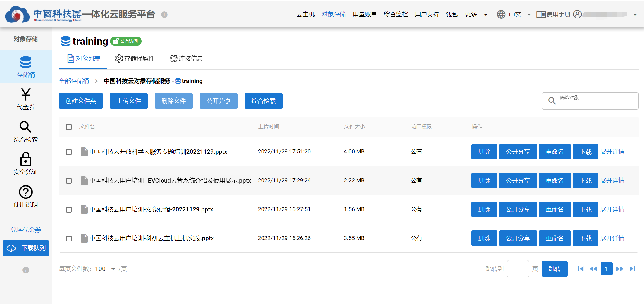Click the 综合检索 toolbar button
644x304 pixels.
264,101
